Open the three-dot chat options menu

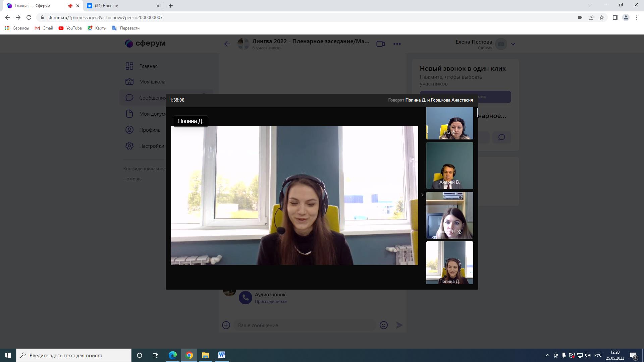[x=397, y=44]
